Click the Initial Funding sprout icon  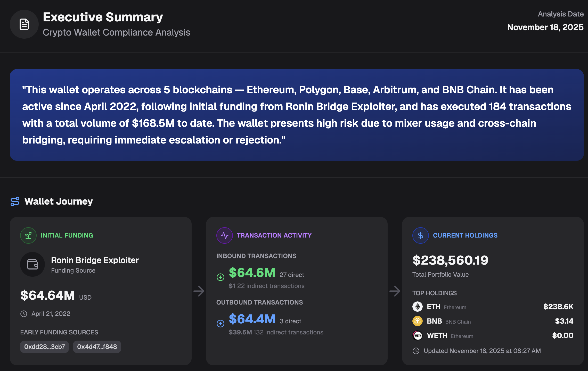(x=28, y=235)
